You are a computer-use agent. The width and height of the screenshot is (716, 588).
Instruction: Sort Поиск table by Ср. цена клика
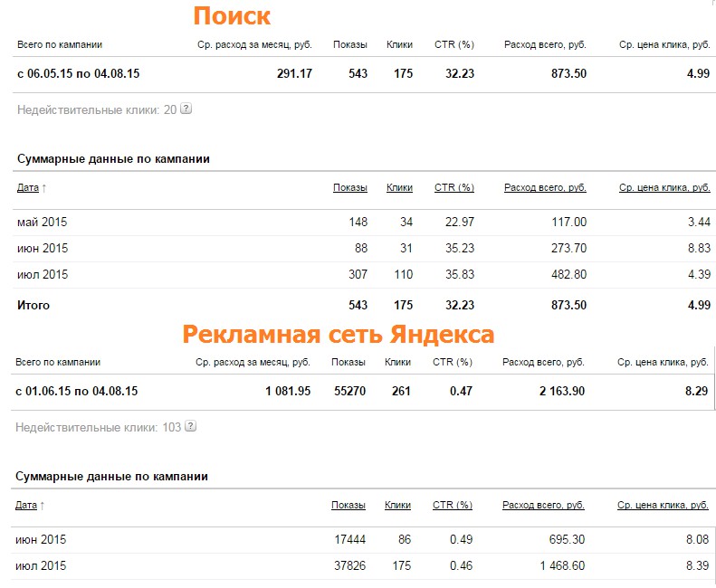pyautogui.click(x=664, y=187)
